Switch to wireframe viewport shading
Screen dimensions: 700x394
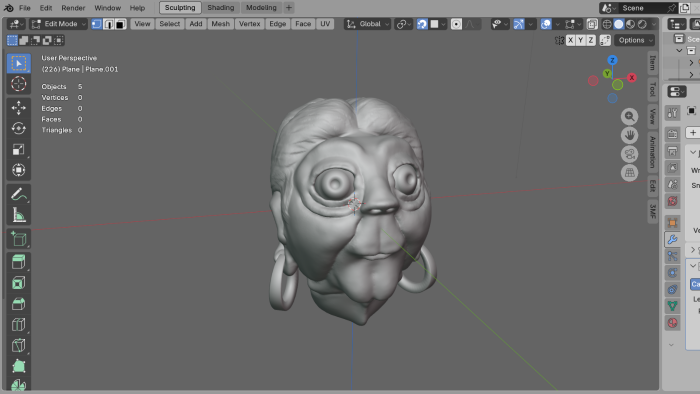click(607, 24)
